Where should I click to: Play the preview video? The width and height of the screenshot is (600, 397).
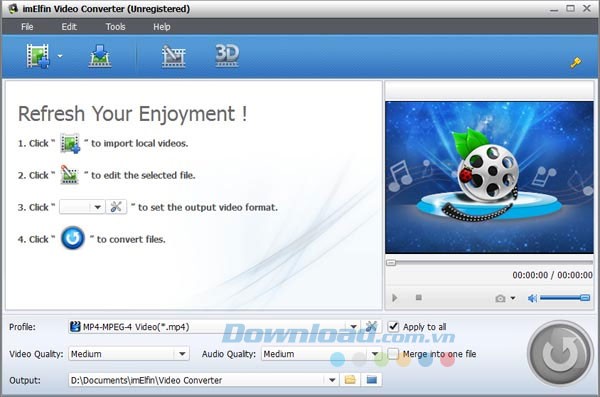[x=395, y=297]
